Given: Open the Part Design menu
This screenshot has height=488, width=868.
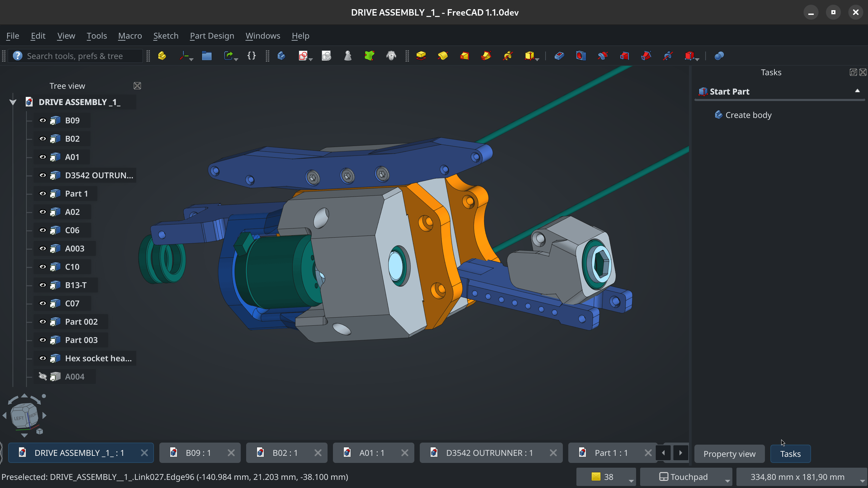Looking at the screenshot, I should 212,36.
